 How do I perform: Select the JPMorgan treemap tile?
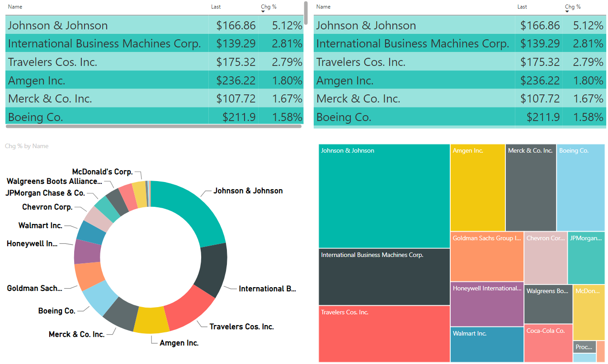point(586,258)
